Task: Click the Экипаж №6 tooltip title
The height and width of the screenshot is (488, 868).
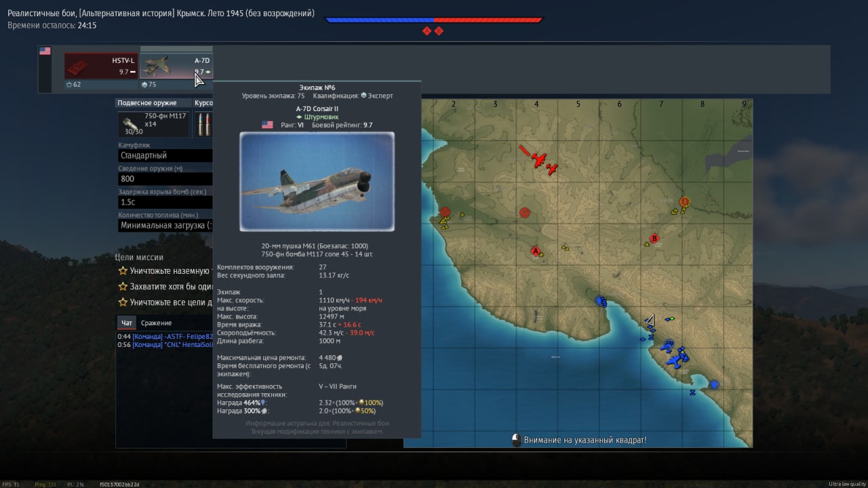Action: tap(317, 87)
